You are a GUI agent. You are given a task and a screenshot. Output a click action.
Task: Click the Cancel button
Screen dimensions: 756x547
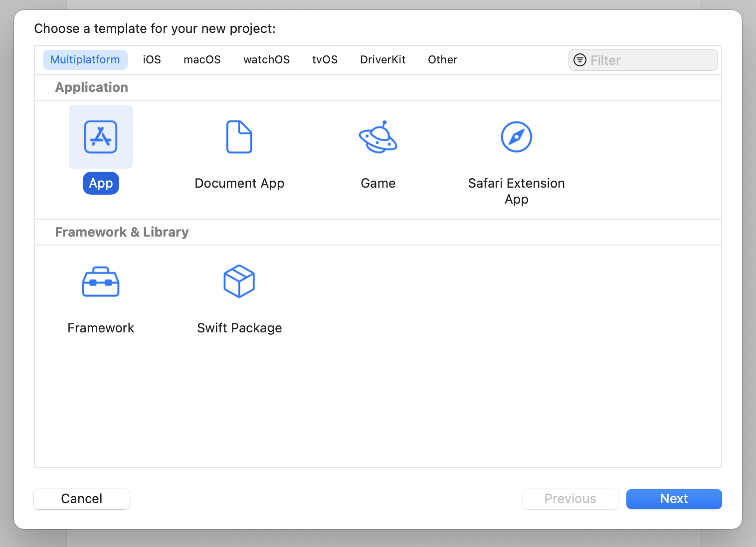81,499
